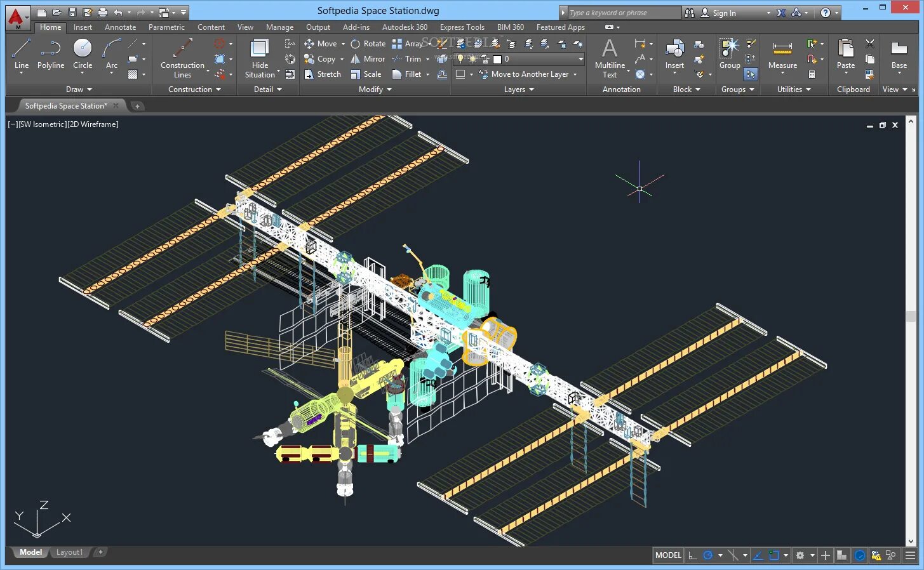Open the AutoCAD application menu button

point(17,18)
